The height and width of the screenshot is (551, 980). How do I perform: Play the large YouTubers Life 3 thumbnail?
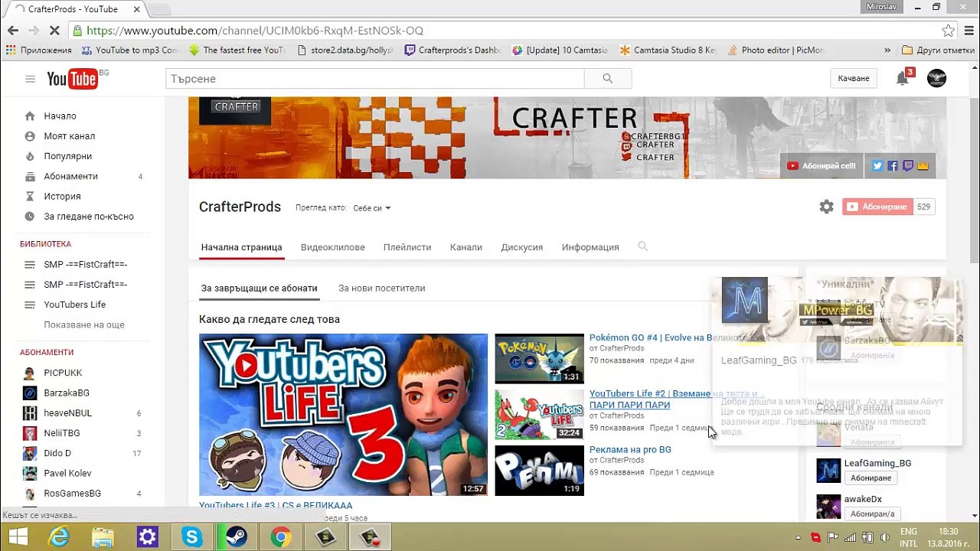point(343,415)
